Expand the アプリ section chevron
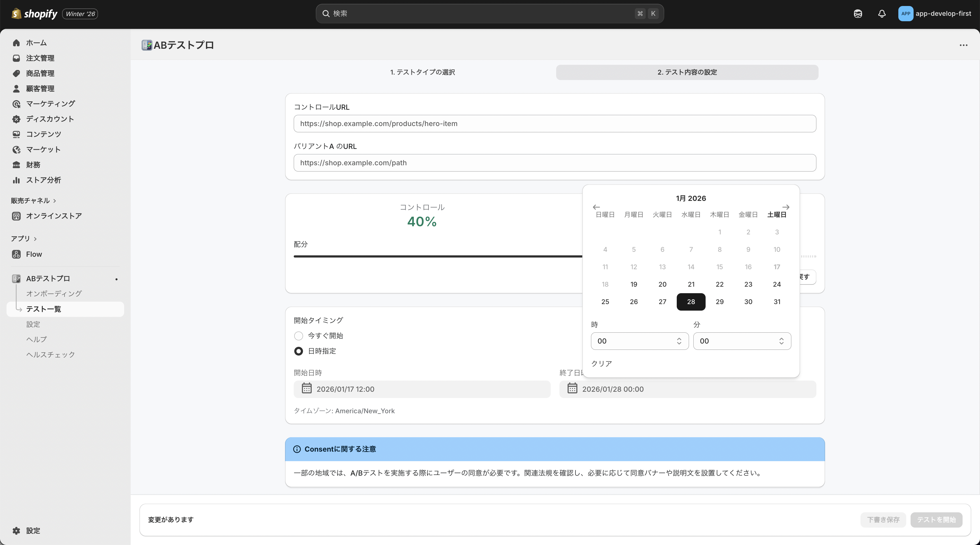The width and height of the screenshot is (980, 545). click(35, 239)
